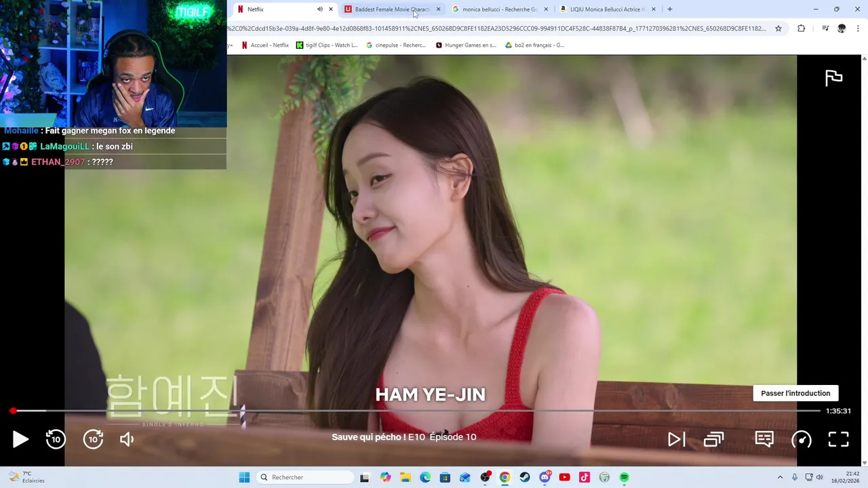Skip forward 10 seconds
This screenshot has width=868, height=488.
tap(93, 439)
